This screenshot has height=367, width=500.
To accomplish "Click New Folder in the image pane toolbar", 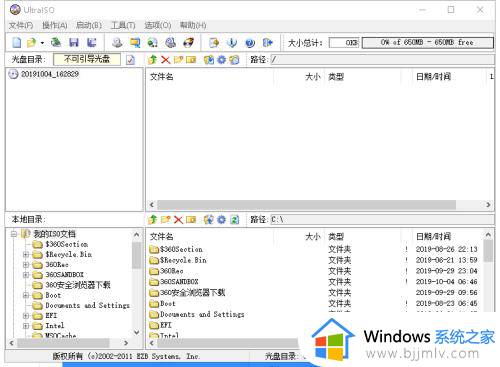I will (178, 60).
